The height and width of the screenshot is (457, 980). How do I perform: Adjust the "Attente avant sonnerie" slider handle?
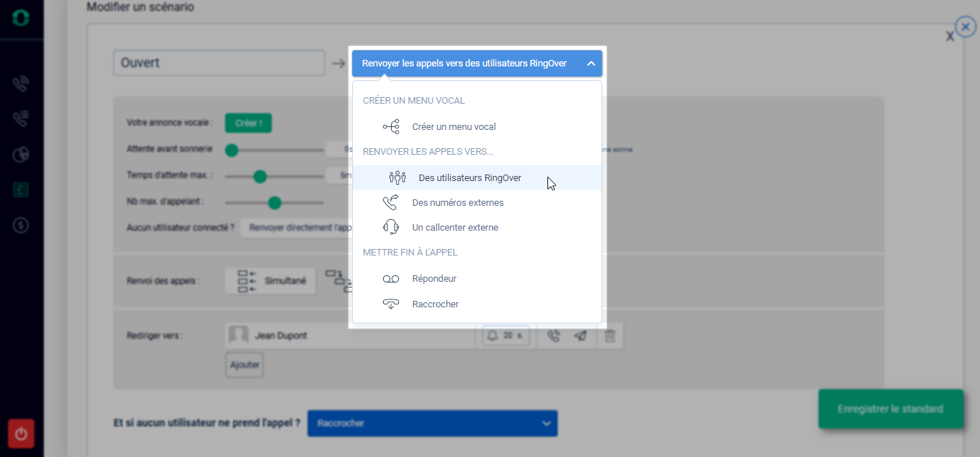(x=232, y=150)
